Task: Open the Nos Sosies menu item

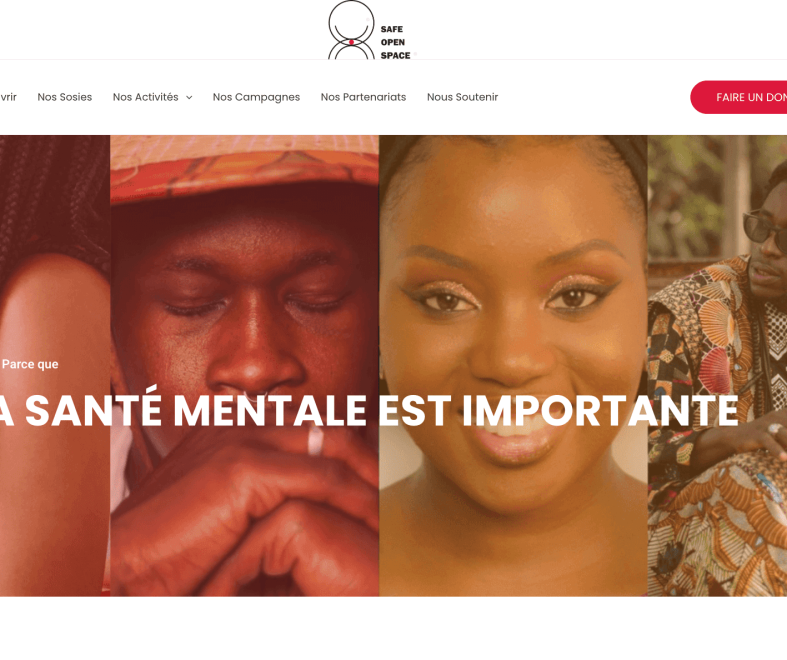Action: click(x=65, y=97)
